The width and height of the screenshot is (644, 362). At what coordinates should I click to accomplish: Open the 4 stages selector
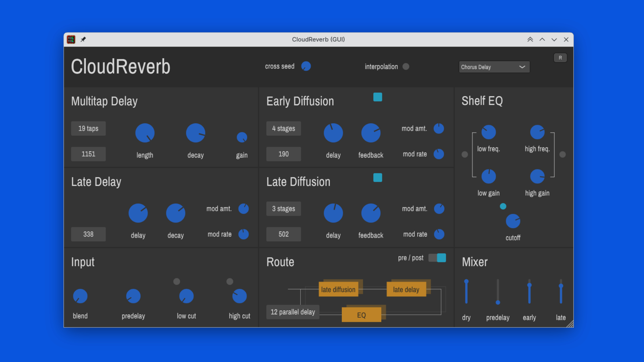click(283, 128)
